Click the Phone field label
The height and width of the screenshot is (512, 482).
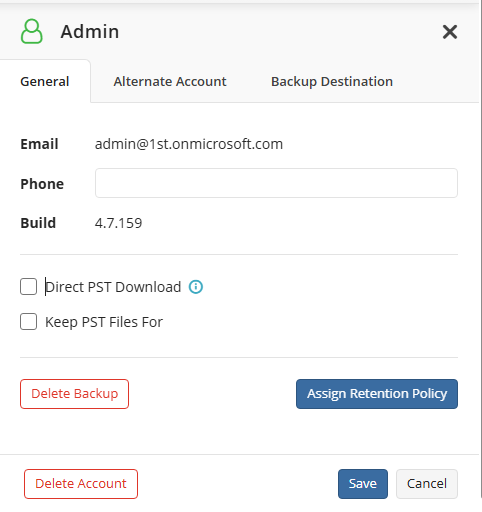click(42, 184)
